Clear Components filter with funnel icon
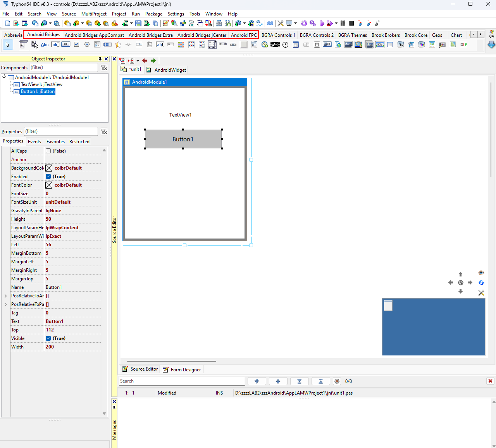The width and height of the screenshot is (496, 448). click(104, 68)
